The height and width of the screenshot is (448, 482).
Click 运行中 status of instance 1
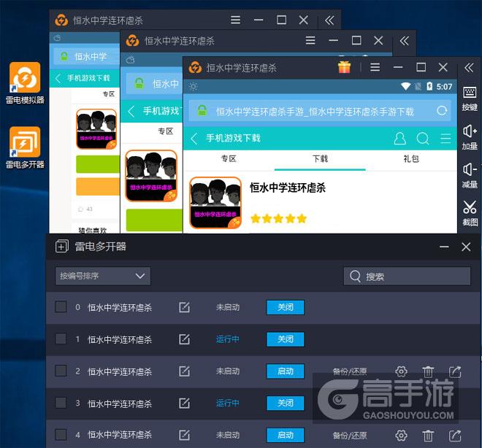coord(227,339)
